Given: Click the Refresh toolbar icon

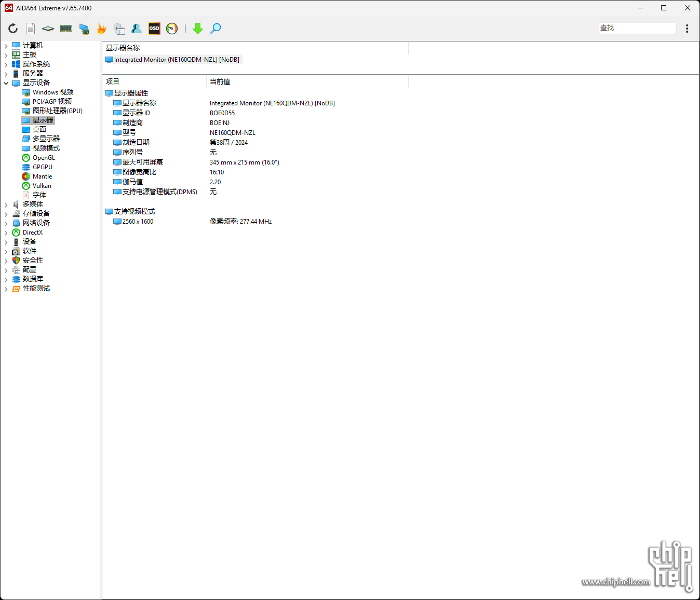Looking at the screenshot, I should pos(13,29).
